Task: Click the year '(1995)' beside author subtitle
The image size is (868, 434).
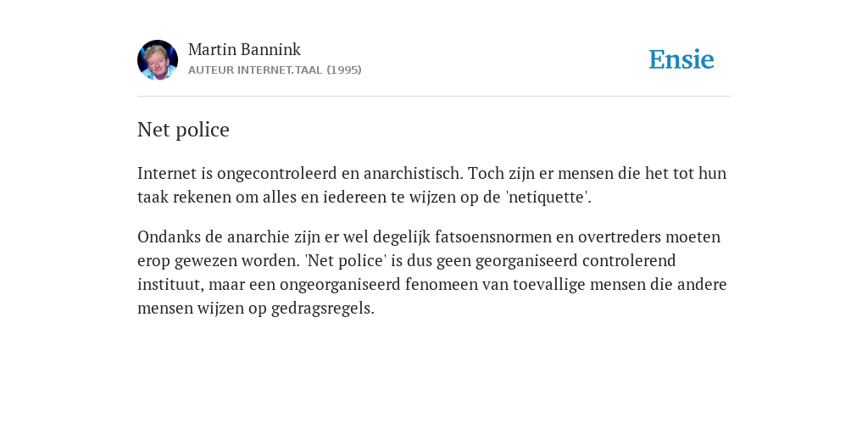Action: 344,70
